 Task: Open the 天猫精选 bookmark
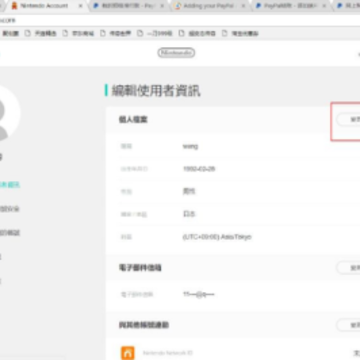click(41, 33)
